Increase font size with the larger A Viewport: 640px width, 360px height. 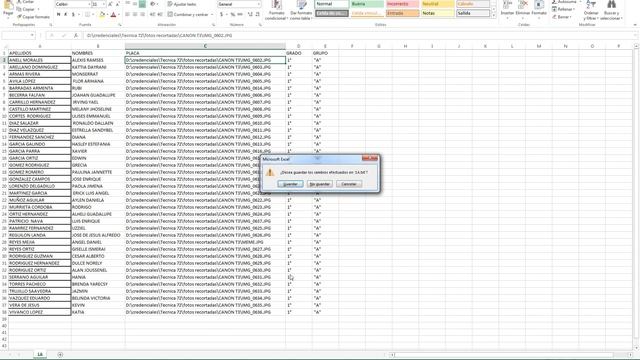[110, 4]
